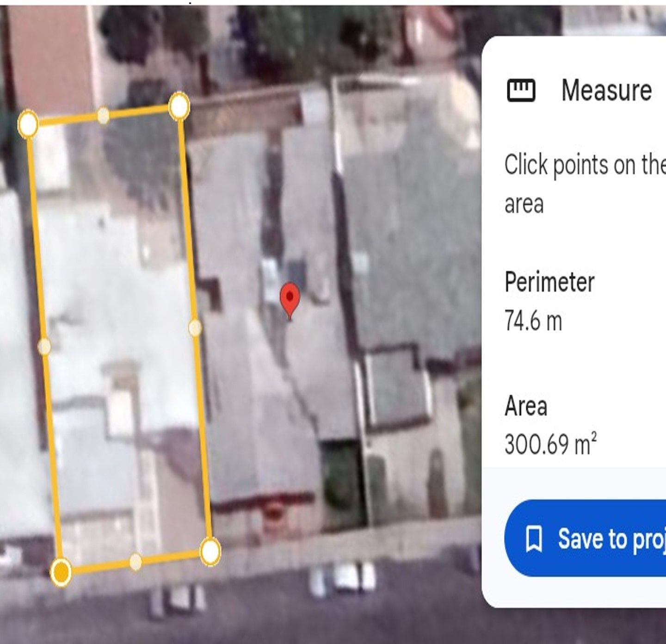Select the polygon's top-right corner vertex
This screenshot has height=644, width=666.
click(179, 106)
